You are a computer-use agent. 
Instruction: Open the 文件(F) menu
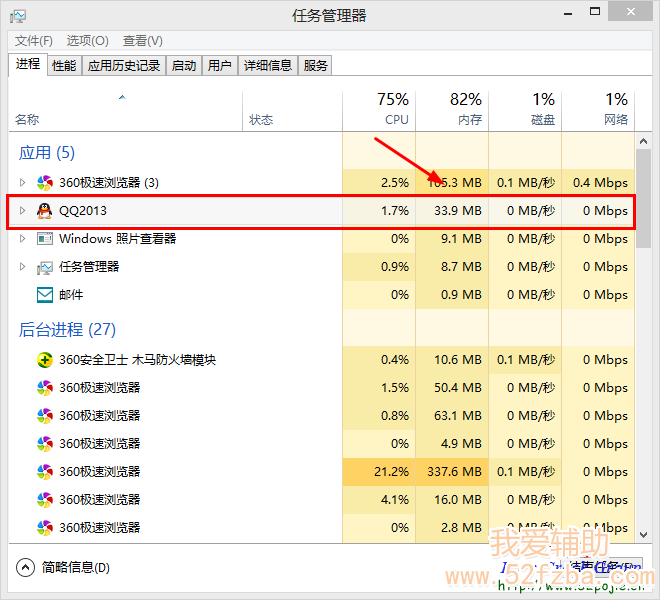point(34,41)
